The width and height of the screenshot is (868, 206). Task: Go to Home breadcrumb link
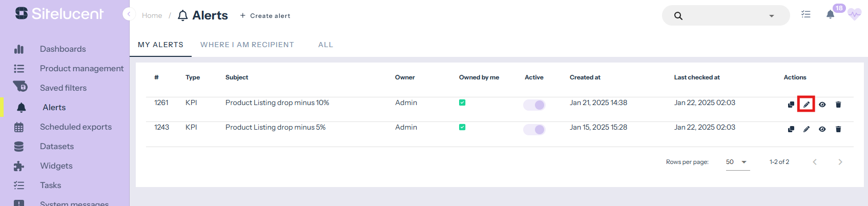coord(152,16)
